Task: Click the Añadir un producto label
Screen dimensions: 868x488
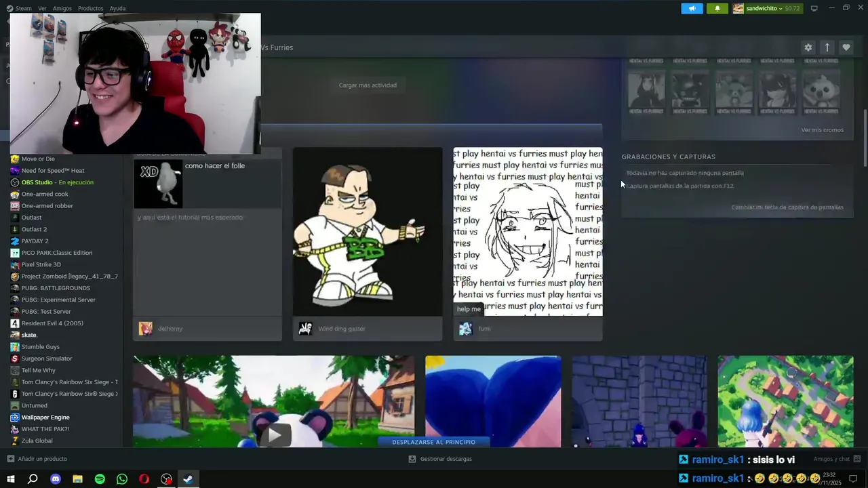Action: click(x=42, y=459)
